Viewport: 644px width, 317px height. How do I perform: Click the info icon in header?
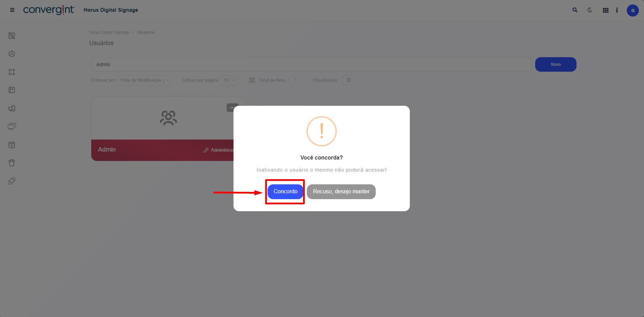[617, 10]
